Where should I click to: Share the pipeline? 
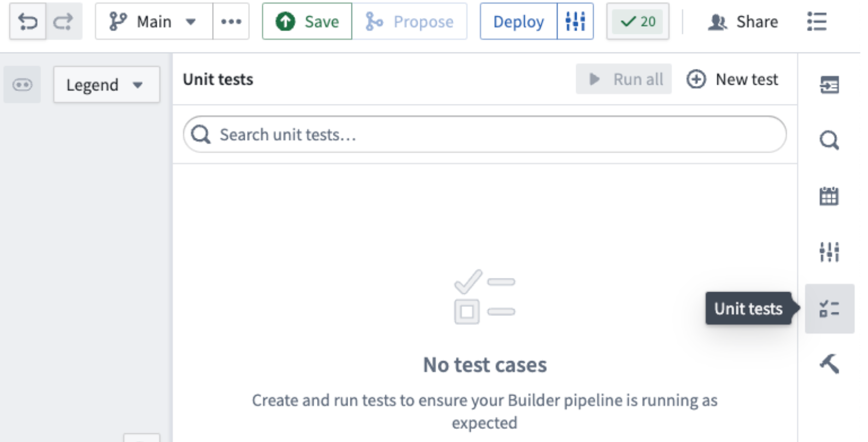pyautogui.click(x=743, y=21)
